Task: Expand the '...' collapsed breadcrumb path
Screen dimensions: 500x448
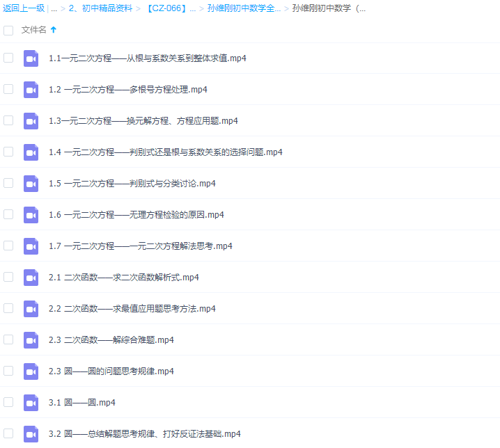Action: pos(54,9)
